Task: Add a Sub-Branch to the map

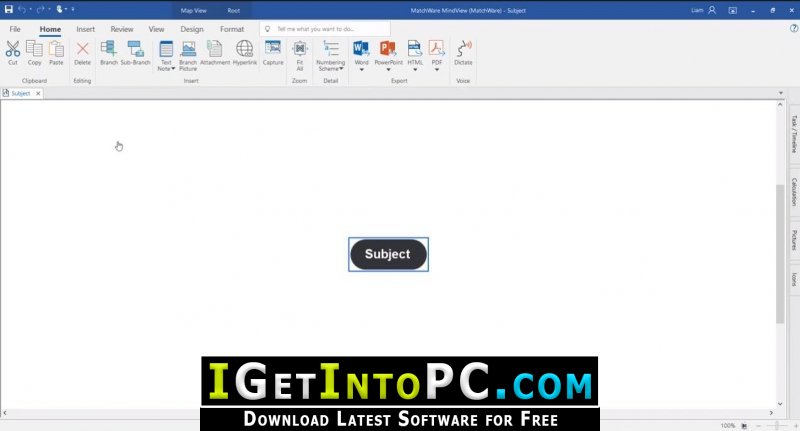Action: click(x=135, y=49)
